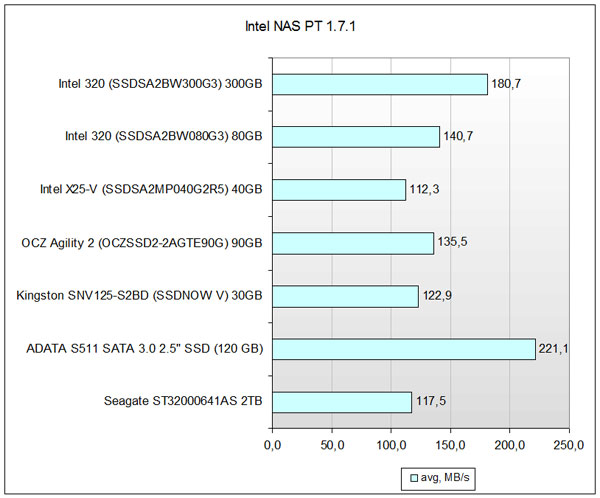Select the ADATA S511 120 GB label
The width and height of the screenshot is (600, 498).
145,349
